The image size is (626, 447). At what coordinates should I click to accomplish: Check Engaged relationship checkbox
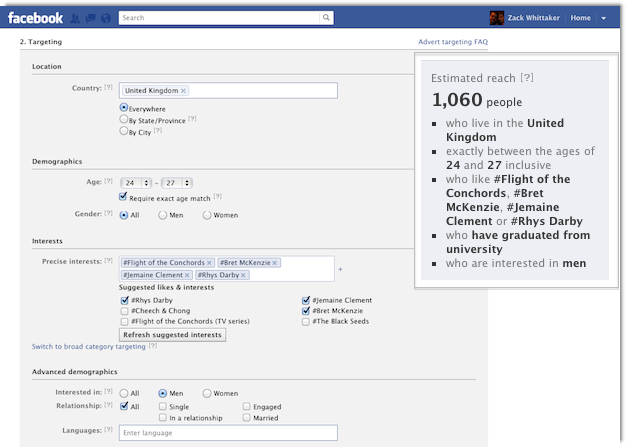(246, 406)
